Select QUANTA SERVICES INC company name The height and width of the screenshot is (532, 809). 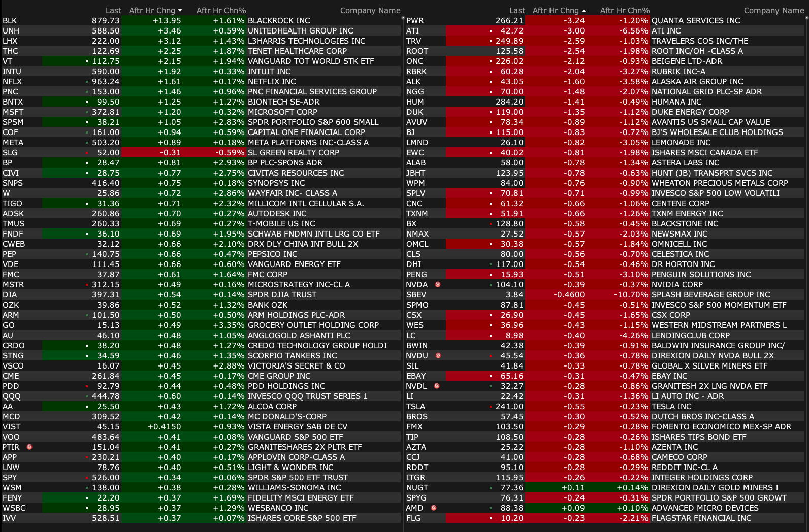pyautogui.click(x=695, y=21)
